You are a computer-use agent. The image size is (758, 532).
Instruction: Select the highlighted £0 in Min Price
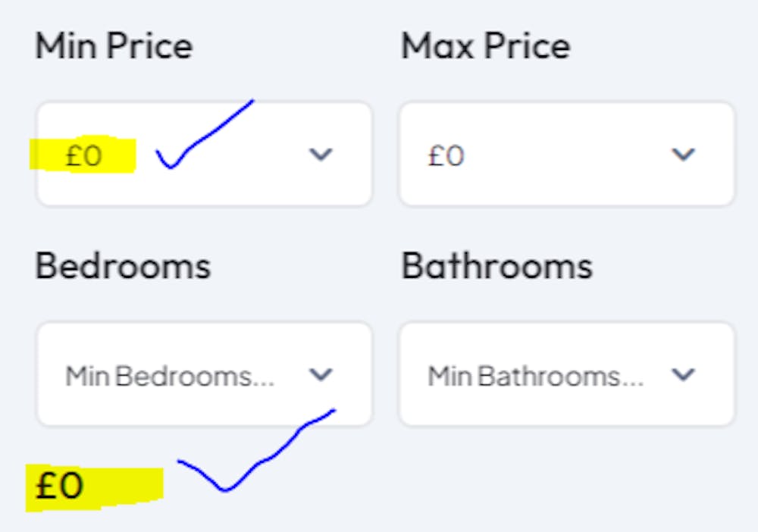[x=83, y=156]
